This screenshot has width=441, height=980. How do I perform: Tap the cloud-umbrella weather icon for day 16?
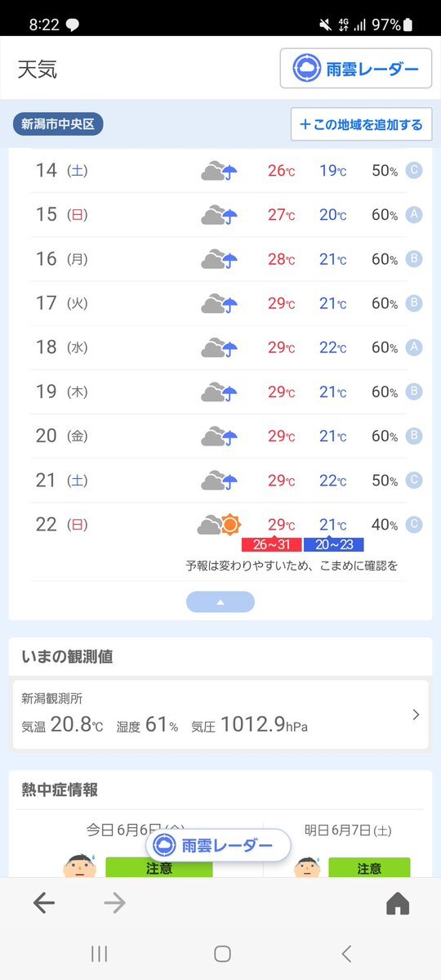point(219,259)
